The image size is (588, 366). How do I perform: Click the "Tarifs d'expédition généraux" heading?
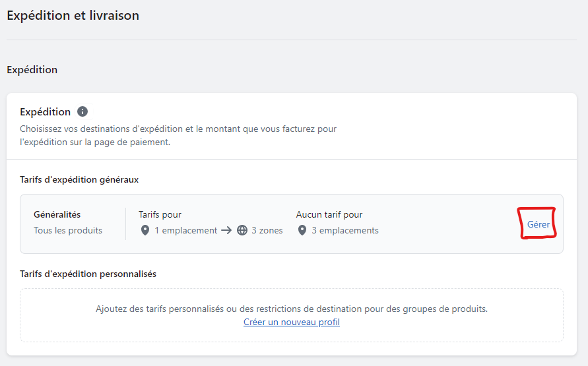79,180
